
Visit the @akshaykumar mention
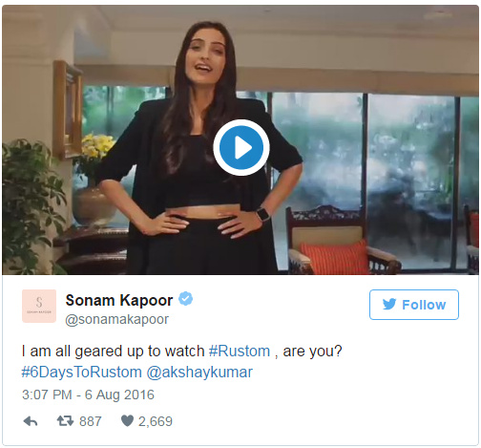tap(199, 373)
